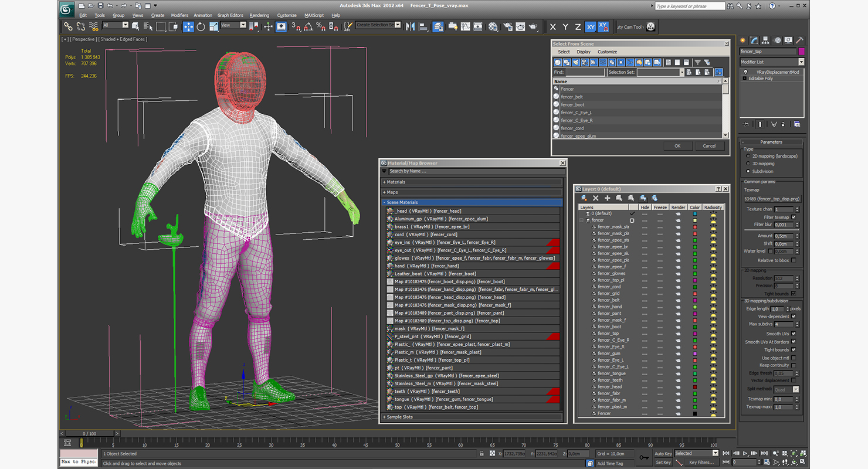This screenshot has height=469, width=868.
Task: Click object color swatch beside fencer_top name
Action: pos(801,52)
